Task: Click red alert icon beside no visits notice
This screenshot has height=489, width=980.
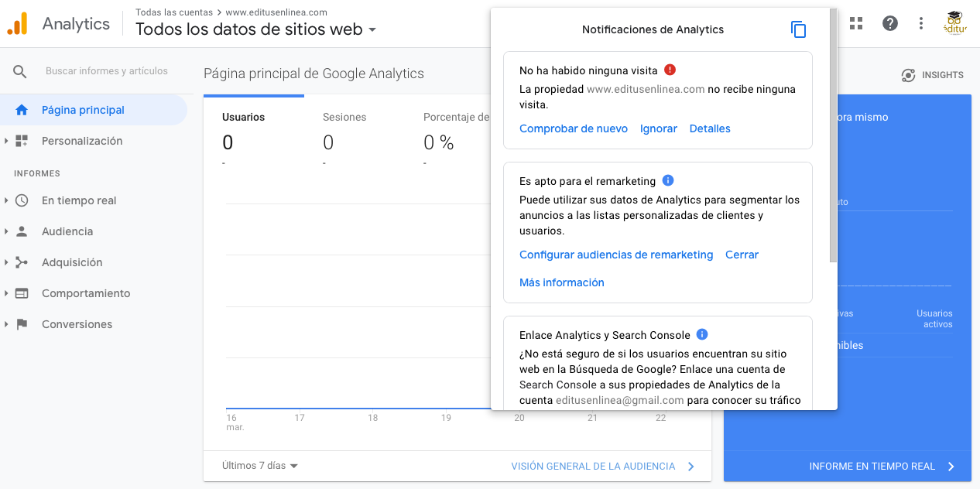Action: point(670,70)
